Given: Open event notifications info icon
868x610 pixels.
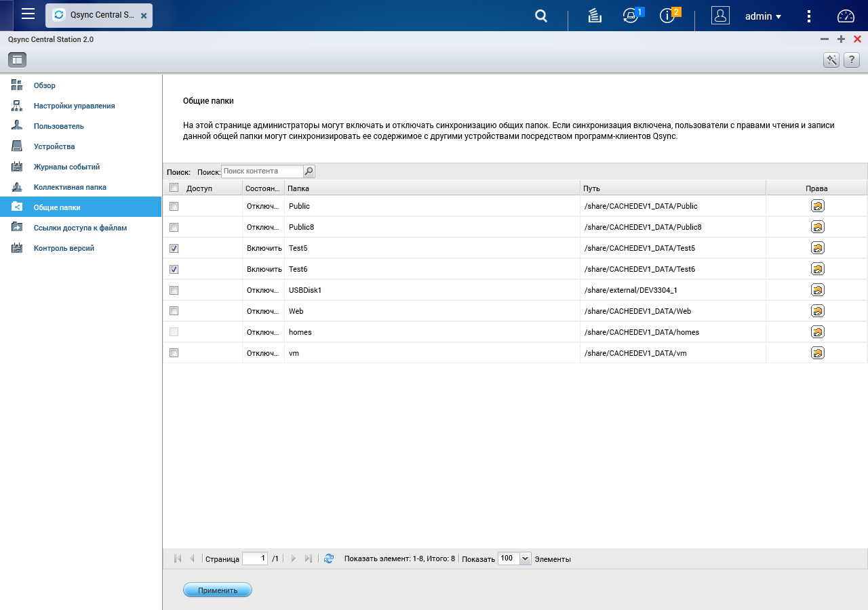Looking at the screenshot, I should (669, 16).
